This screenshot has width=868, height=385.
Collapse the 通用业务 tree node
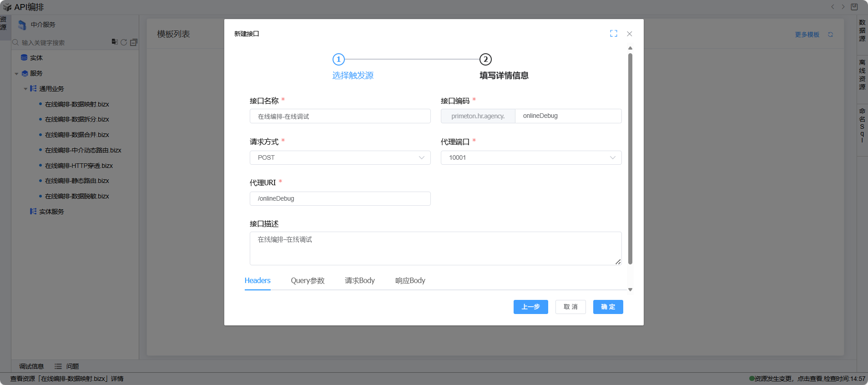26,89
